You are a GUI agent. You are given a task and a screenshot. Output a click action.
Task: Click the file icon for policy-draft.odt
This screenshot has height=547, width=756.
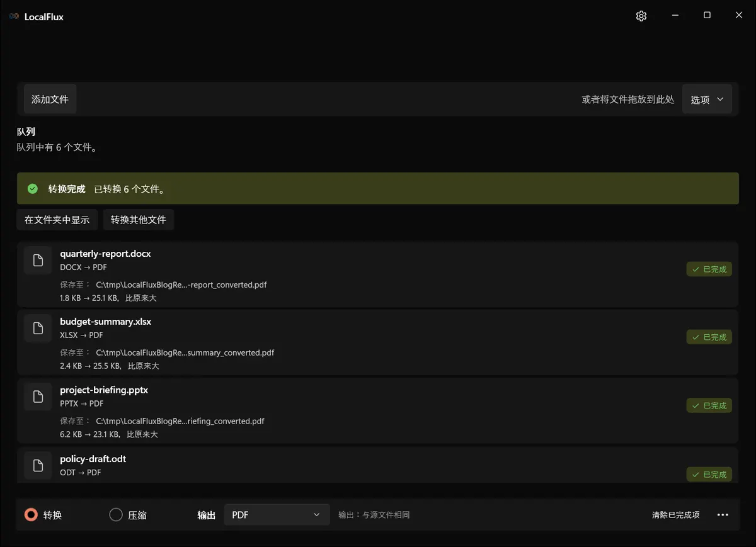[38, 466]
